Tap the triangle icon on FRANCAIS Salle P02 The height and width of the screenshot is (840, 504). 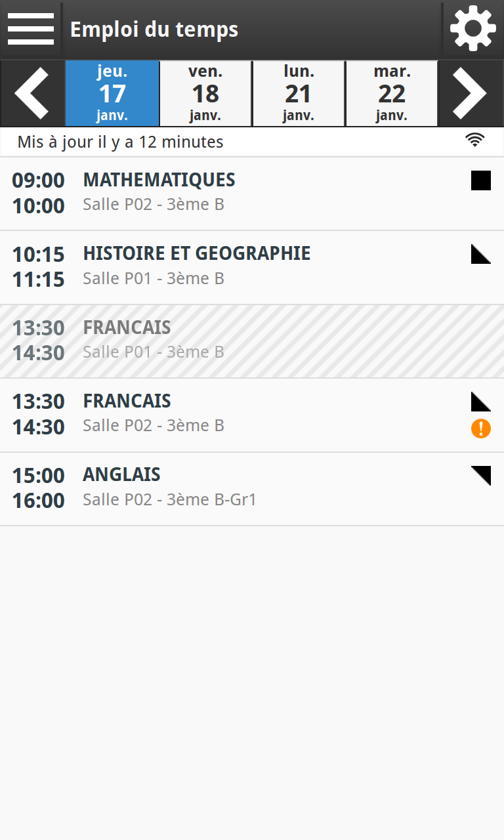481,402
